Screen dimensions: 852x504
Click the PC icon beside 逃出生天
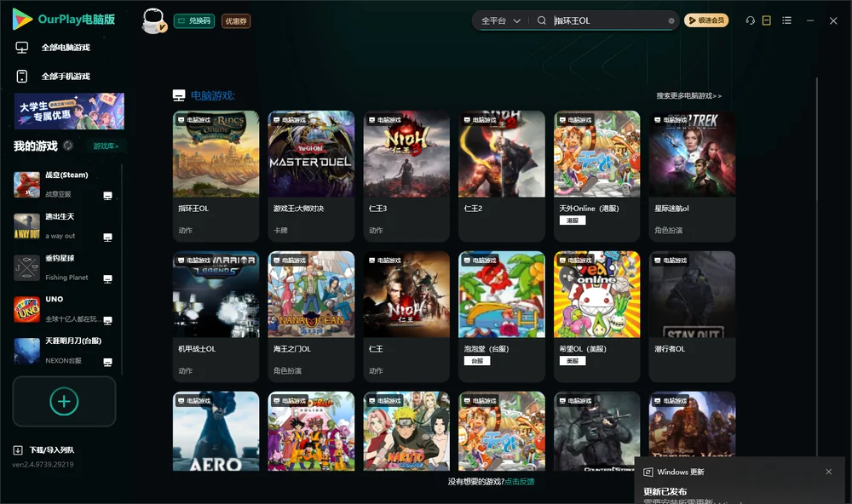coord(107,238)
